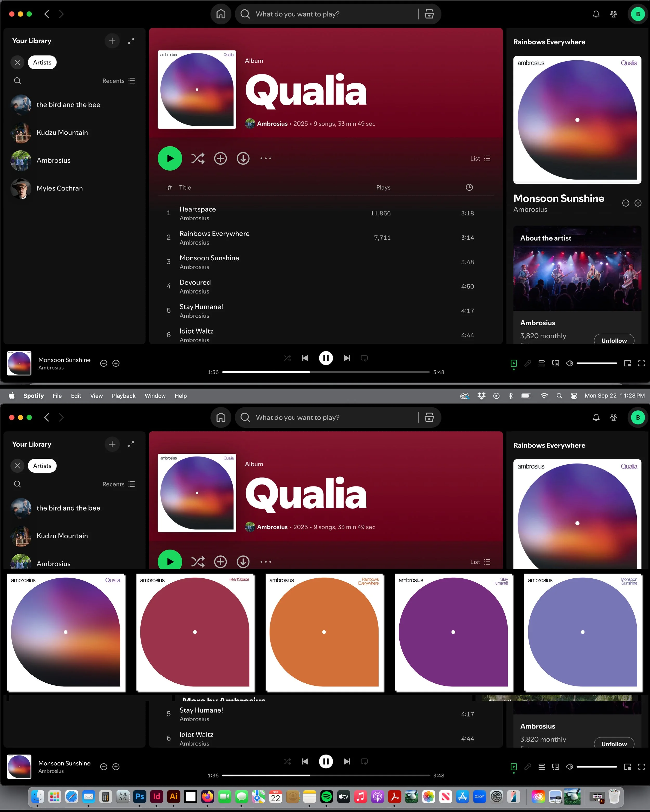Image resolution: width=650 pixels, height=812 pixels.
Task: Open Kudzu Mountain in upper library list
Action: click(x=74, y=133)
